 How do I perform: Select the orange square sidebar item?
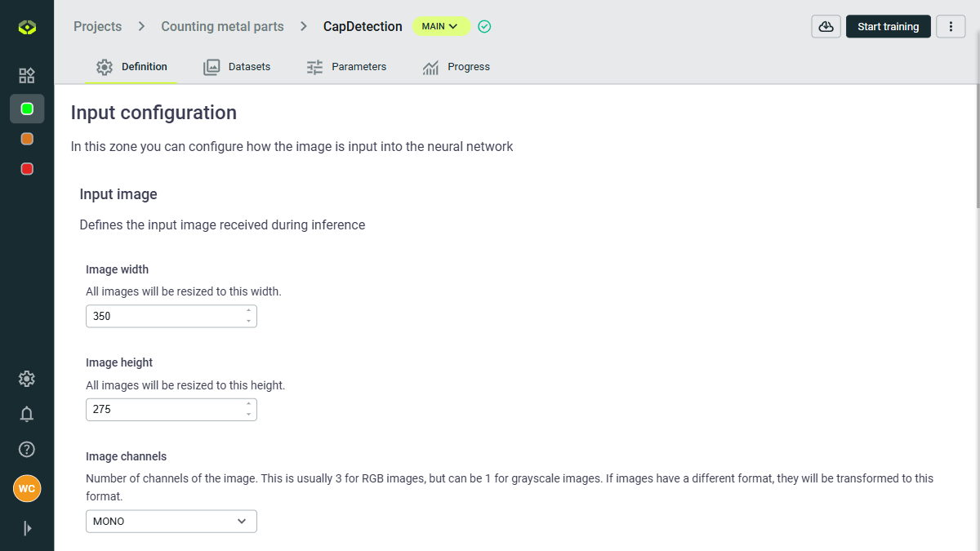pyautogui.click(x=27, y=139)
